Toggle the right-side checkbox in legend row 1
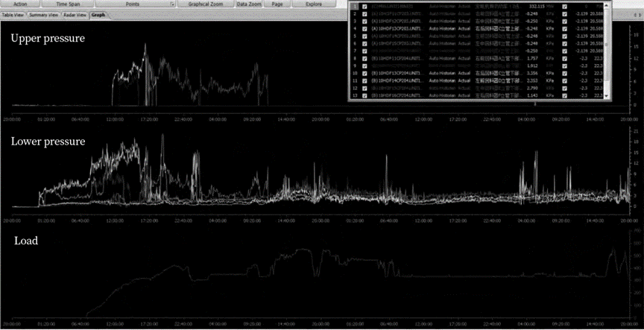The height and width of the screenshot is (330, 644). click(x=564, y=7)
